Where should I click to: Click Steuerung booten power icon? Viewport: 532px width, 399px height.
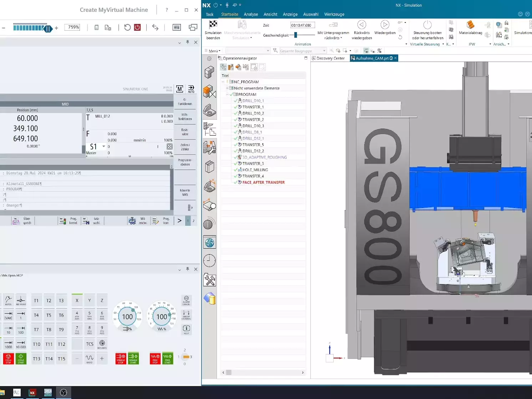pyautogui.click(x=427, y=25)
